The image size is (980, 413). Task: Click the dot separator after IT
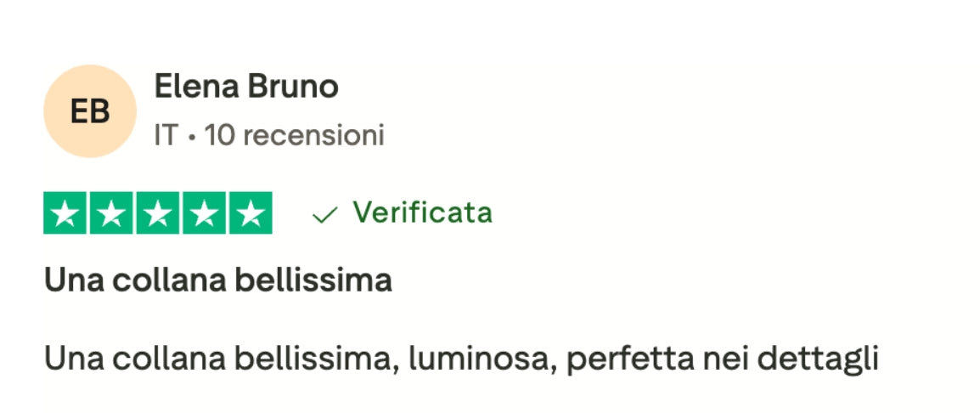tap(192, 136)
